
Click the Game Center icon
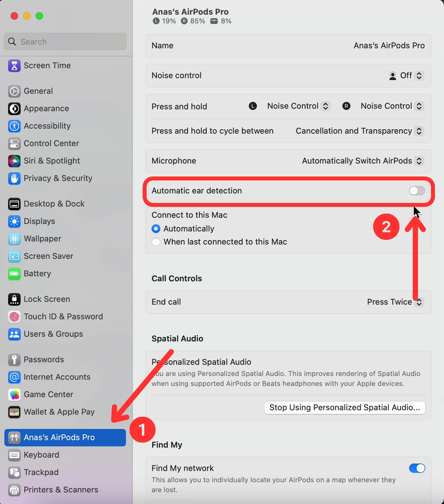click(14, 395)
